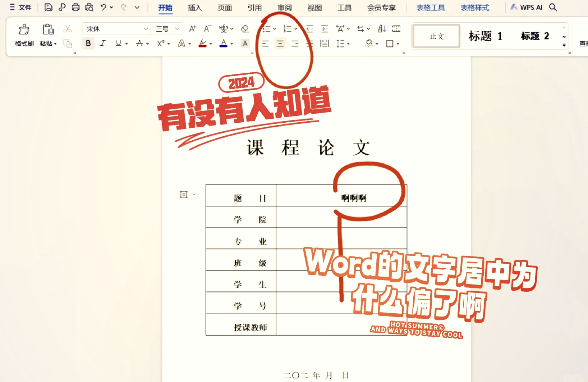The width and height of the screenshot is (588, 382).
Task: Open the 会员专享 tab
Action: pos(381,8)
